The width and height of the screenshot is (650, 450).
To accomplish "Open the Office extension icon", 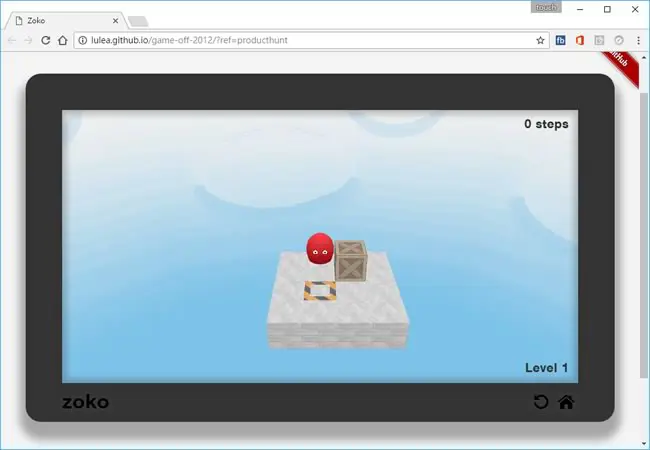I will pyautogui.click(x=580, y=40).
